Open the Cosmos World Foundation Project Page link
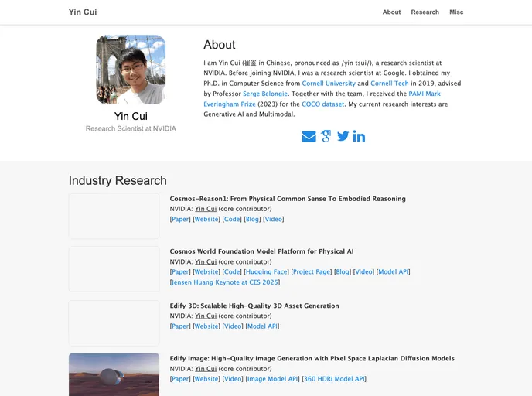The width and height of the screenshot is (532, 396). (x=312, y=272)
